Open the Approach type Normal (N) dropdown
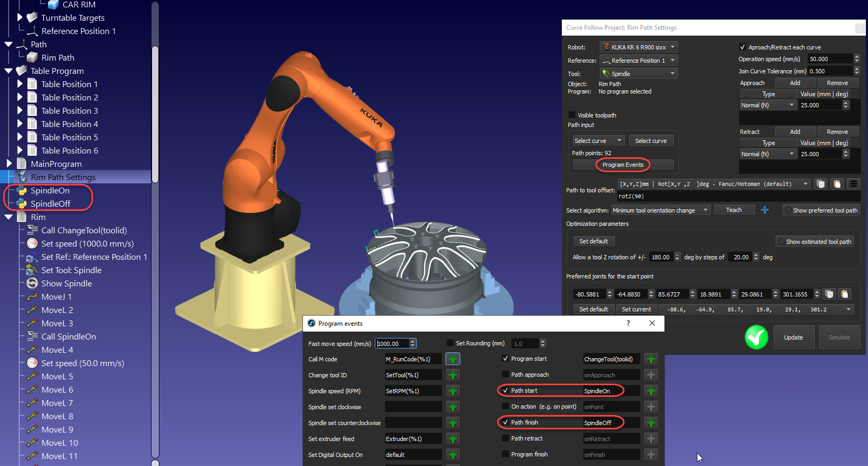This screenshot has width=868, height=466. click(768, 105)
